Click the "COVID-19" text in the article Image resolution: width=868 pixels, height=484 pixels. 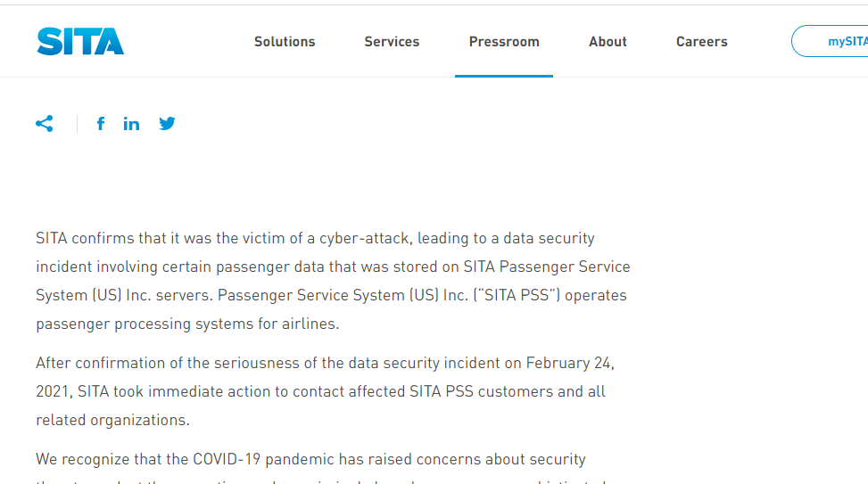tap(227, 460)
